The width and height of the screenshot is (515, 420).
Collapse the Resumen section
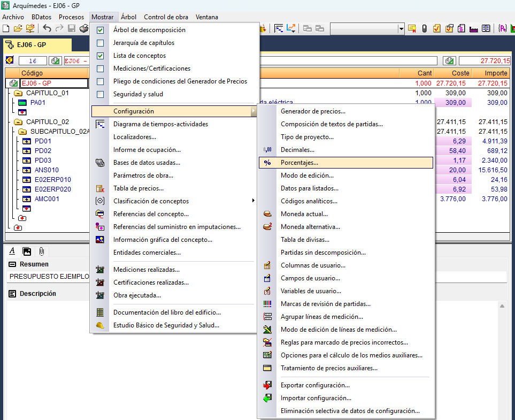pos(12,264)
